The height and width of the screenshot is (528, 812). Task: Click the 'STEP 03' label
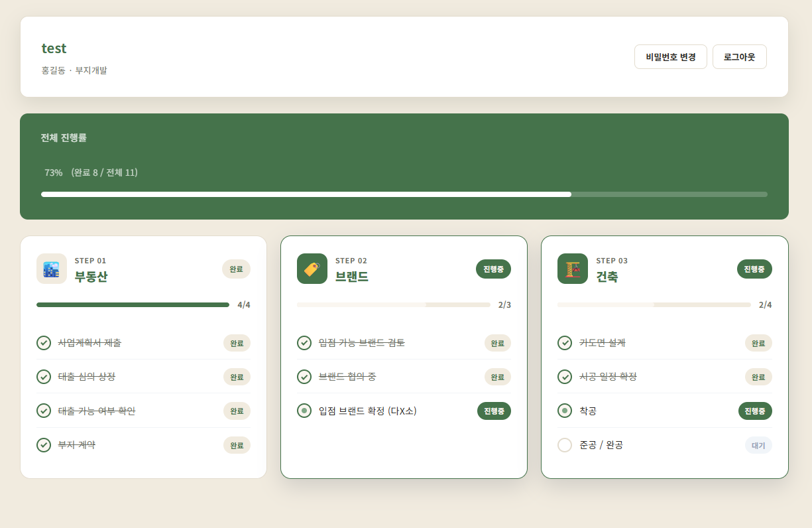coord(612,261)
